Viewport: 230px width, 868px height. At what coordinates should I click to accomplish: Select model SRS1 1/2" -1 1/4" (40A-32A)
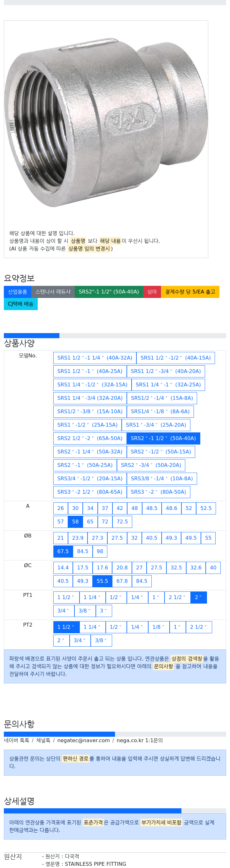[95, 358]
